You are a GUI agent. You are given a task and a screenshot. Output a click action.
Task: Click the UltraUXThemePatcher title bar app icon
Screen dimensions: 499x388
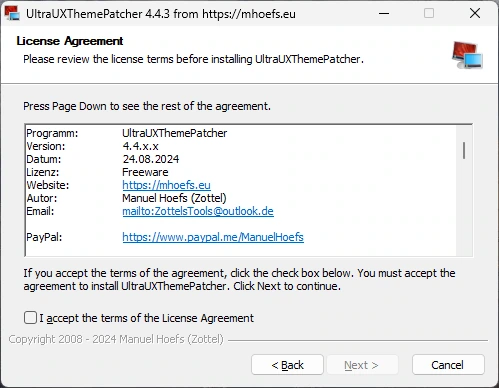(12, 13)
